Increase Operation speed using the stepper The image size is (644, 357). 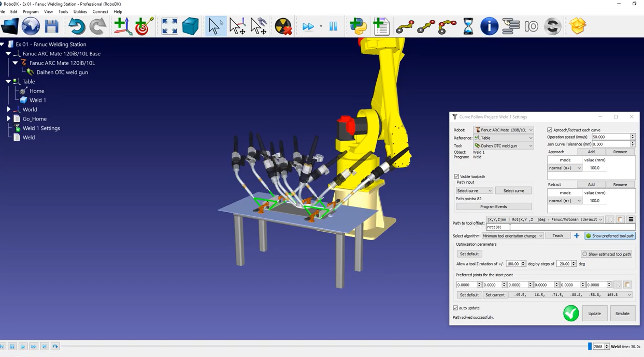pyautogui.click(x=632, y=135)
